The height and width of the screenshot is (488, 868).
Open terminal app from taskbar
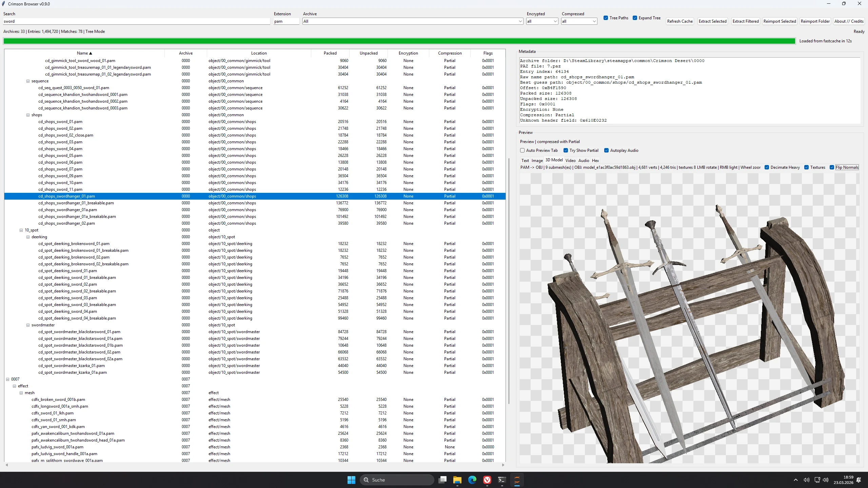click(502, 480)
